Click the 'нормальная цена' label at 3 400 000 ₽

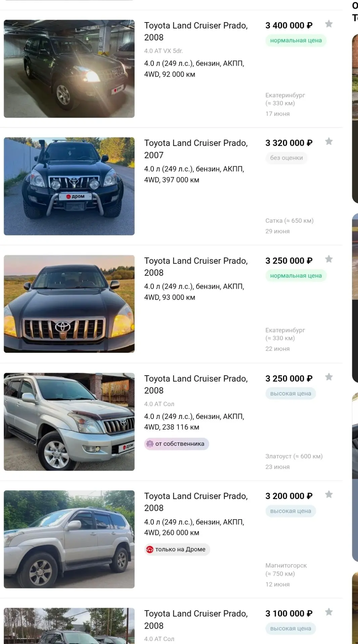[296, 40]
